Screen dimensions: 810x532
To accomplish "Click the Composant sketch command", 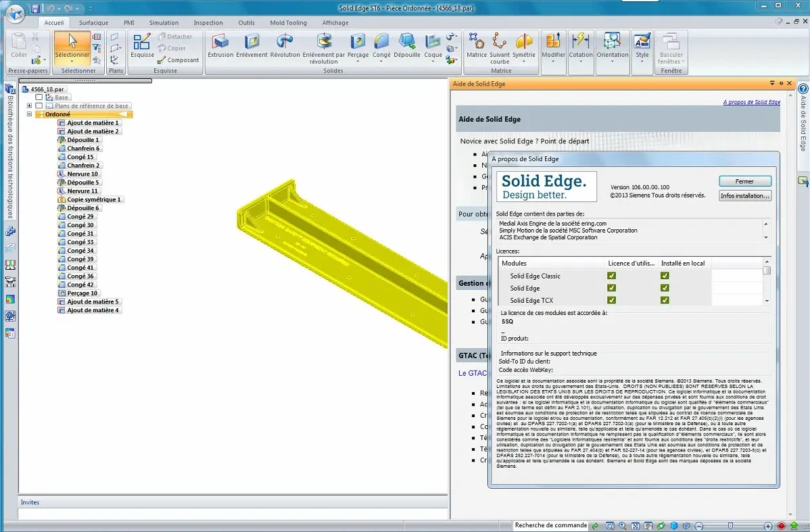I will 178,60.
